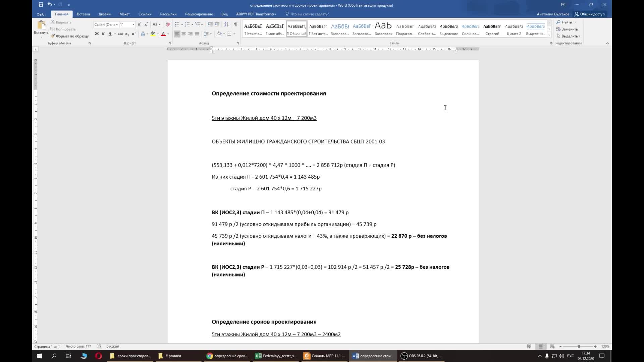Click Формат по образцу button
The height and width of the screenshot is (362, 644).
click(x=69, y=36)
